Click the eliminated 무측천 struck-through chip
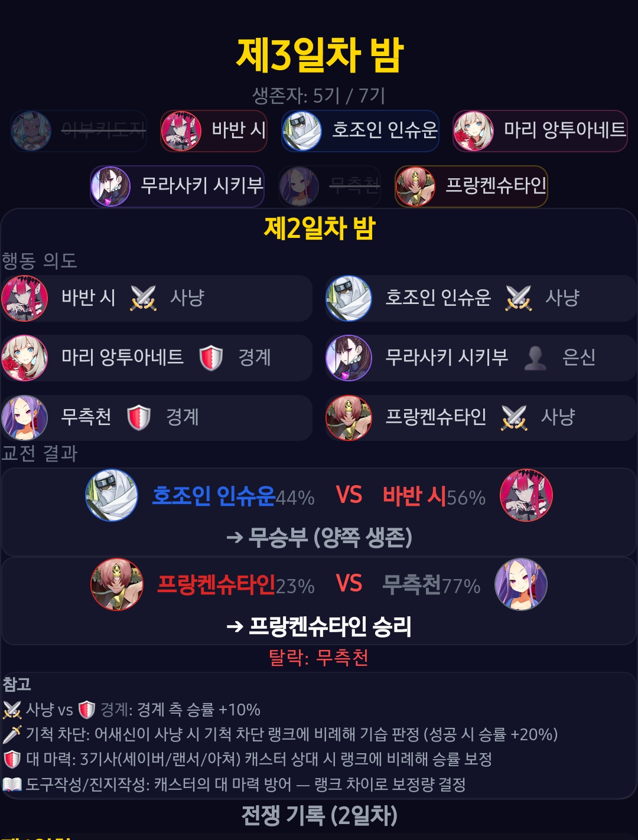Image resolution: width=638 pixels, height=840 pixels. 330,187
